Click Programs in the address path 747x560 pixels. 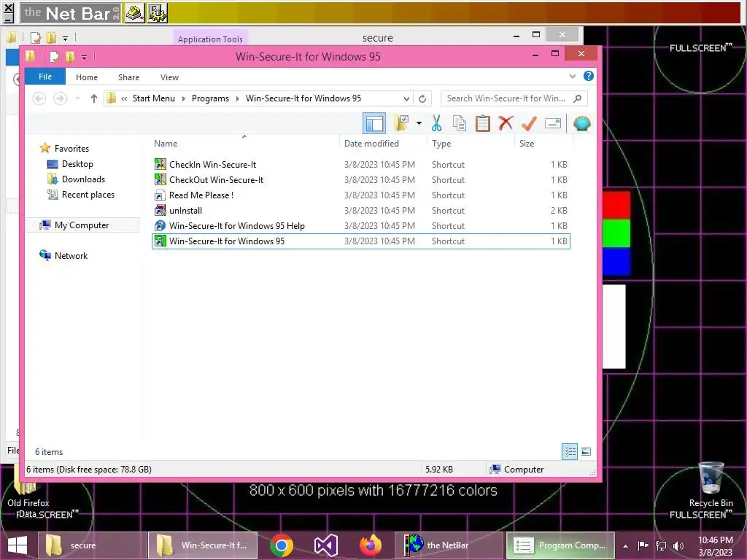[x=210, y=98]
